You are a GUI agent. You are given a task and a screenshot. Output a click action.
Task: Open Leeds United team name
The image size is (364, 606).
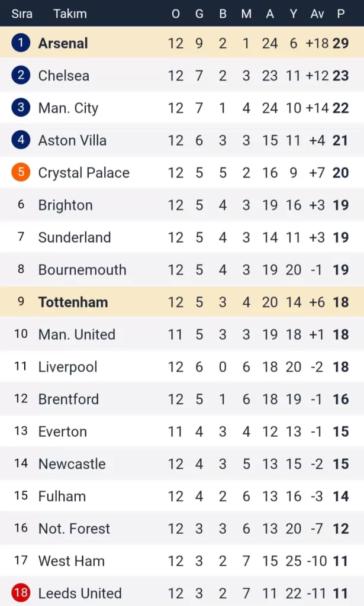80,593
